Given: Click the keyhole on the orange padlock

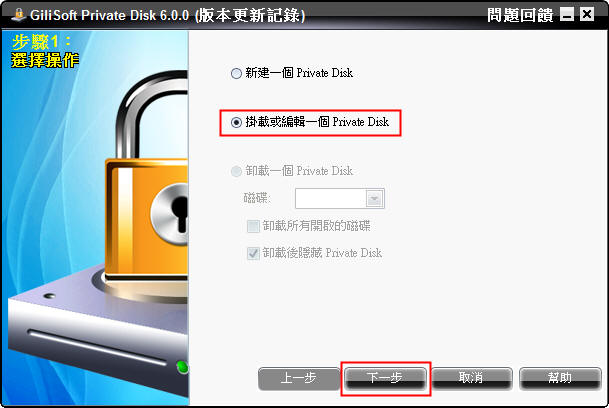Looking at the screenshot, I should pos(179,213).
